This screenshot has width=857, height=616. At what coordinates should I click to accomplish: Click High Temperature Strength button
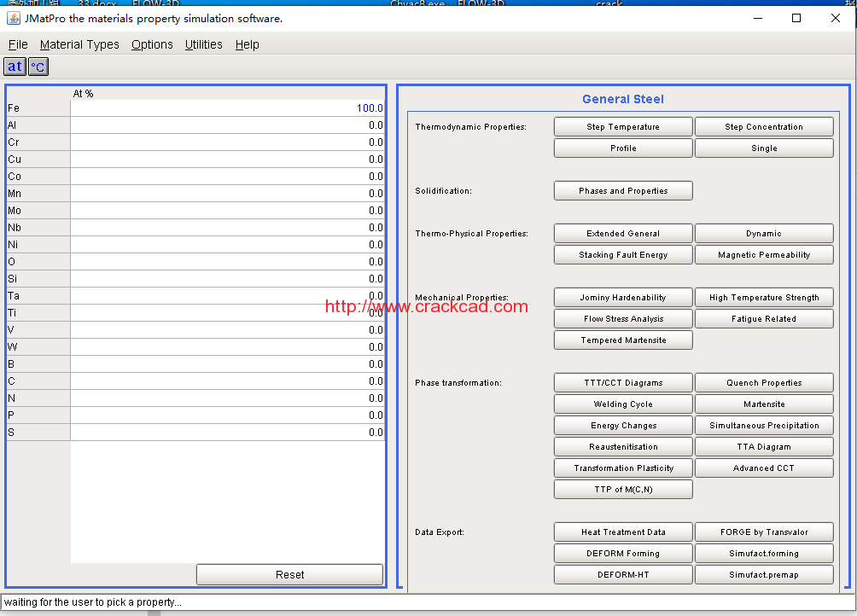764,297
